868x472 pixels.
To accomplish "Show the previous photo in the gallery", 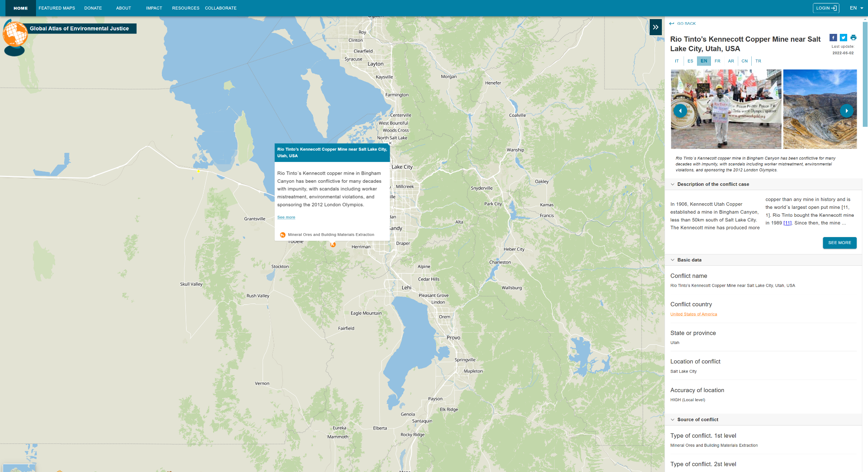I will coord(680,111).
